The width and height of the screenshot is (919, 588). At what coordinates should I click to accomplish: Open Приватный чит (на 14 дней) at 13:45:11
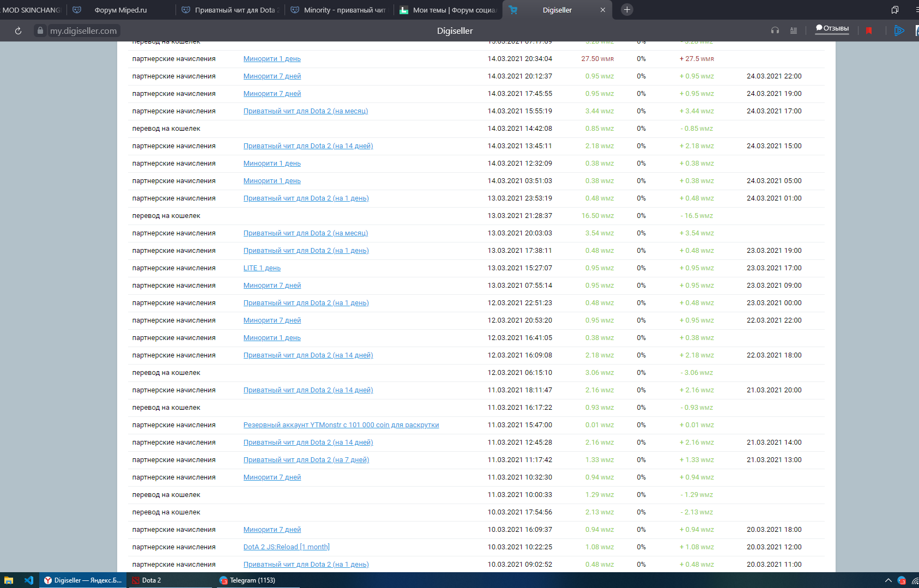coord(308,146)
